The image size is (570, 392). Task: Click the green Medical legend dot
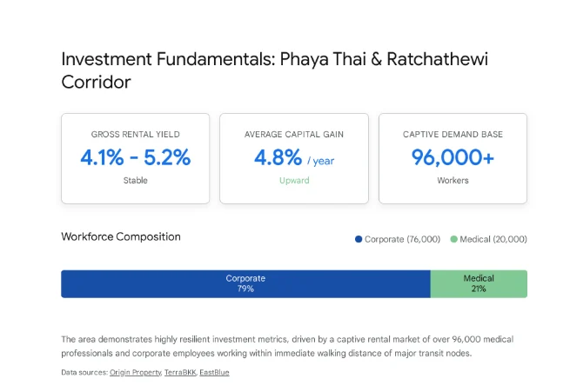453,239
